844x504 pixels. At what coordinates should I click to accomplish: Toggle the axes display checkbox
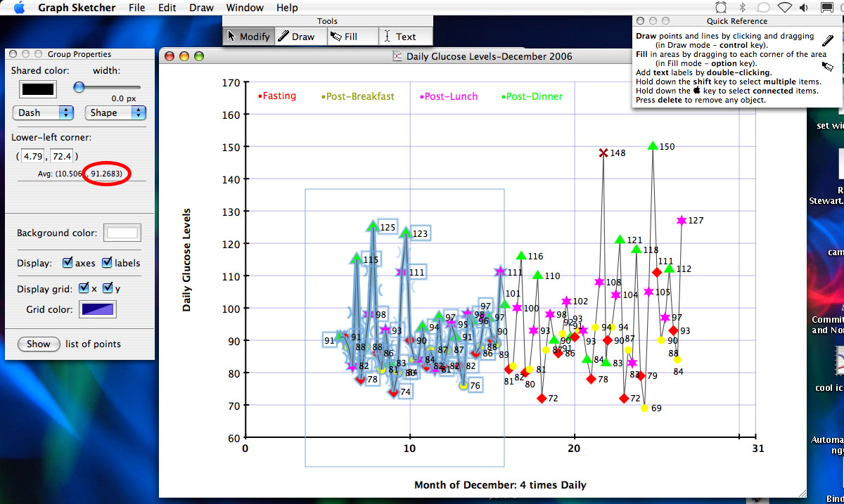tap(68, 263)
